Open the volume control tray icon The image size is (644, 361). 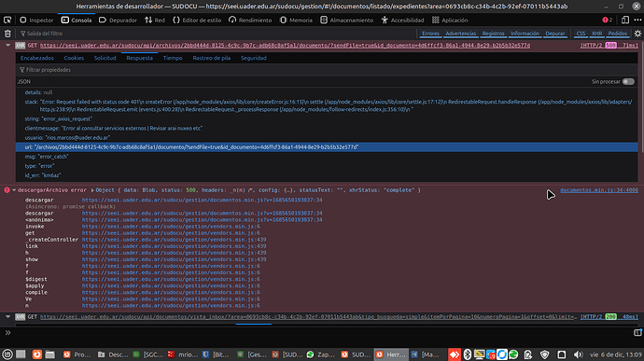[578, 354]
